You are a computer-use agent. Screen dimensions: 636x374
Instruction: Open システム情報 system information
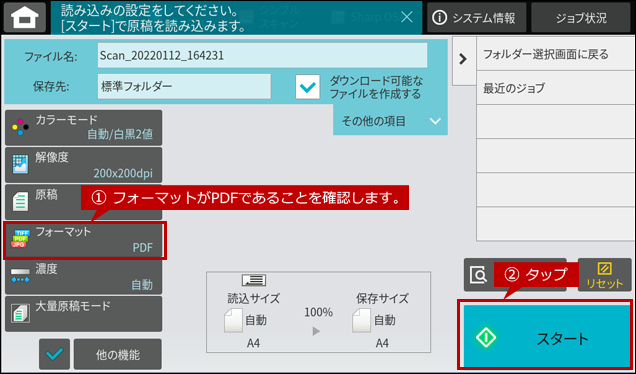tap(476, 17)
